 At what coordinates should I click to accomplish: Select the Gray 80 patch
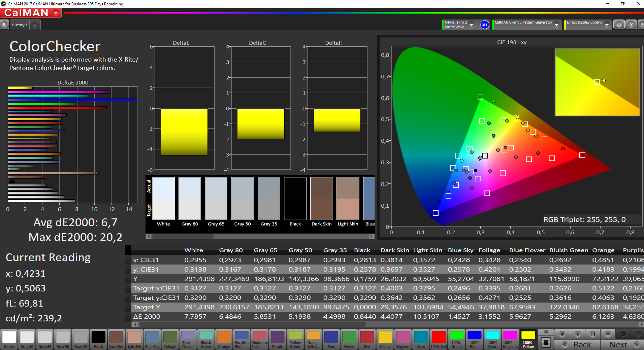[x=27, y=339]
